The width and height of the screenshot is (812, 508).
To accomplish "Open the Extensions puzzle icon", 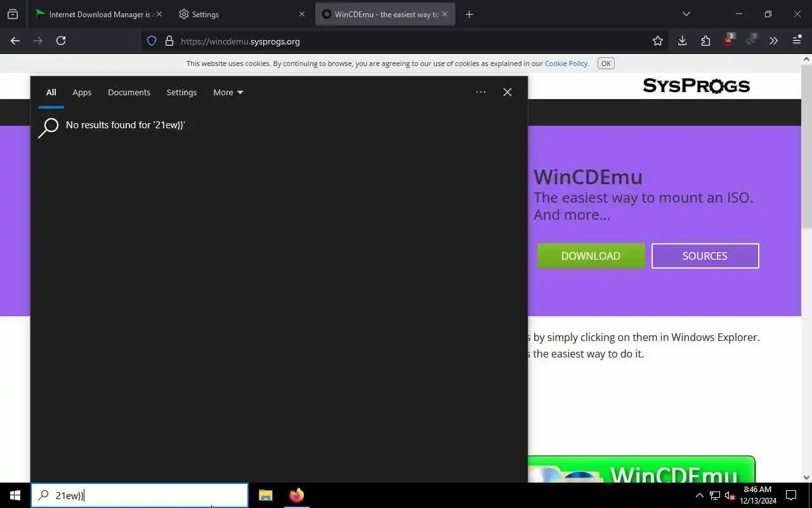I will (x=705, y=41).
